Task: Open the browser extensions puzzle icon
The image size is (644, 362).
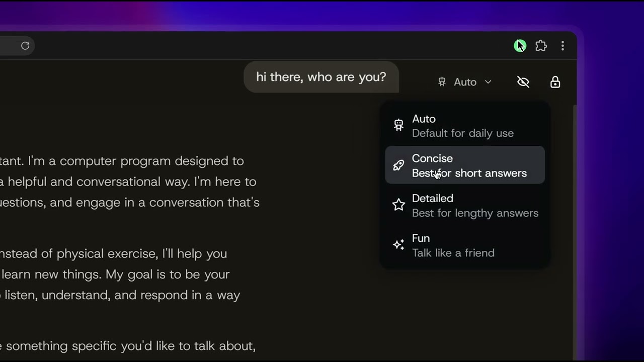Action: coord(541,46)
